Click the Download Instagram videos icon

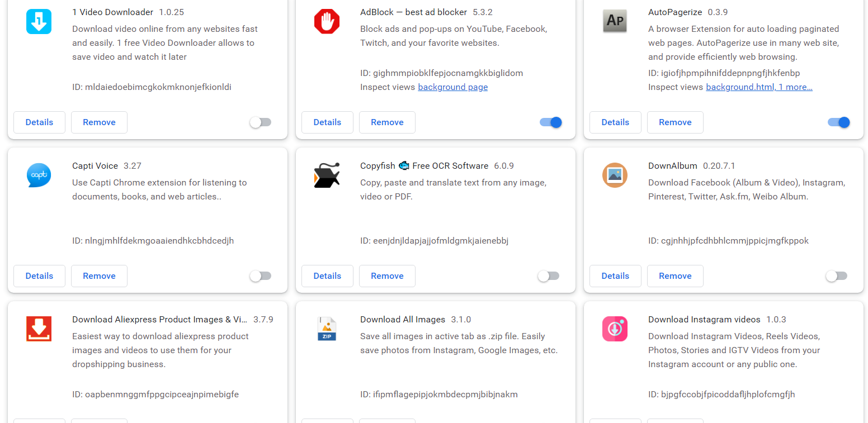(615, 329)
